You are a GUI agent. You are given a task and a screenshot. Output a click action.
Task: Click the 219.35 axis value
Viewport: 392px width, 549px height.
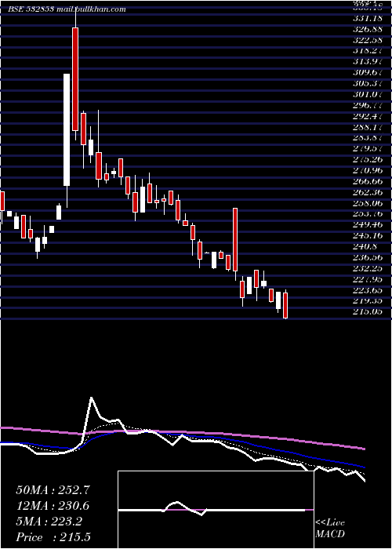[368, 301]
